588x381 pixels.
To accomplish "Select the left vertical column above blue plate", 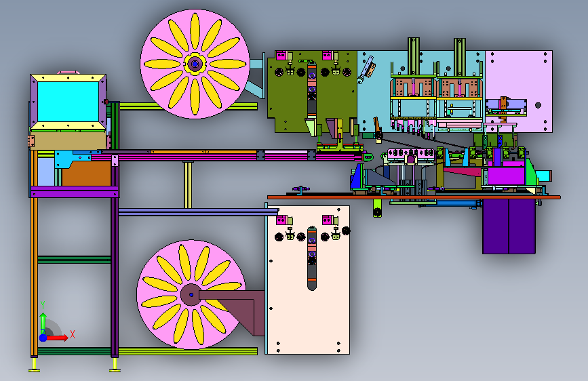I will tap(414, 56).
